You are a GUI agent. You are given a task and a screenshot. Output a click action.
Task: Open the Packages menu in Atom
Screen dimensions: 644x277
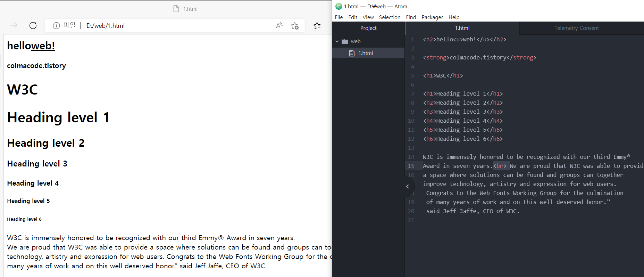click(x=432, y=17)
